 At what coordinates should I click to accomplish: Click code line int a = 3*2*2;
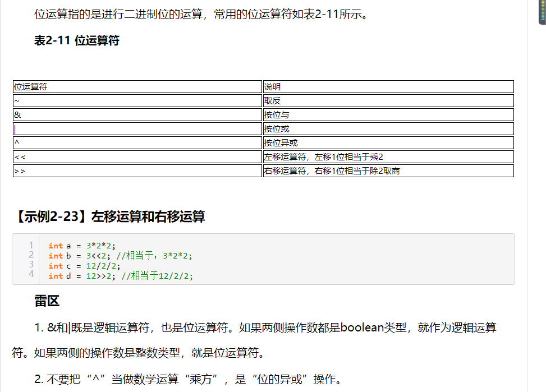click(82, 246)
